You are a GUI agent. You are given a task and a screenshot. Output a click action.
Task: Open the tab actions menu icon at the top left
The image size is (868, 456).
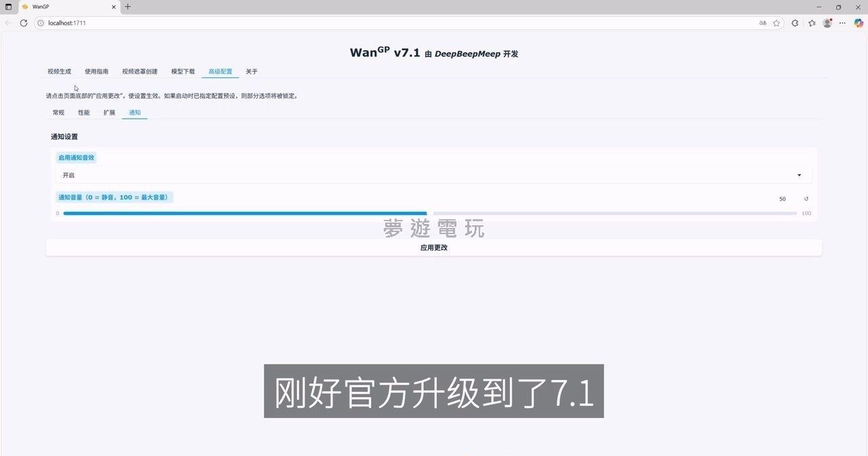coord(9,7)
